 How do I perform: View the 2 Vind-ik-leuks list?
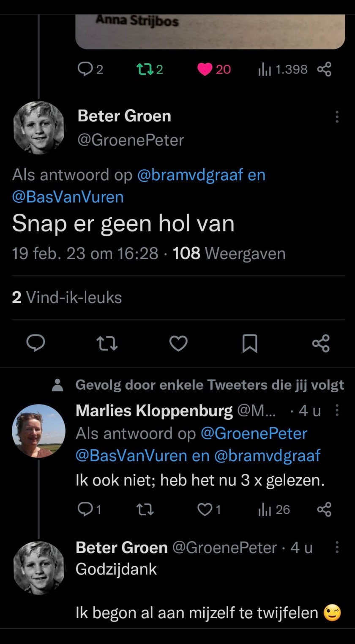tap(67, 297)
